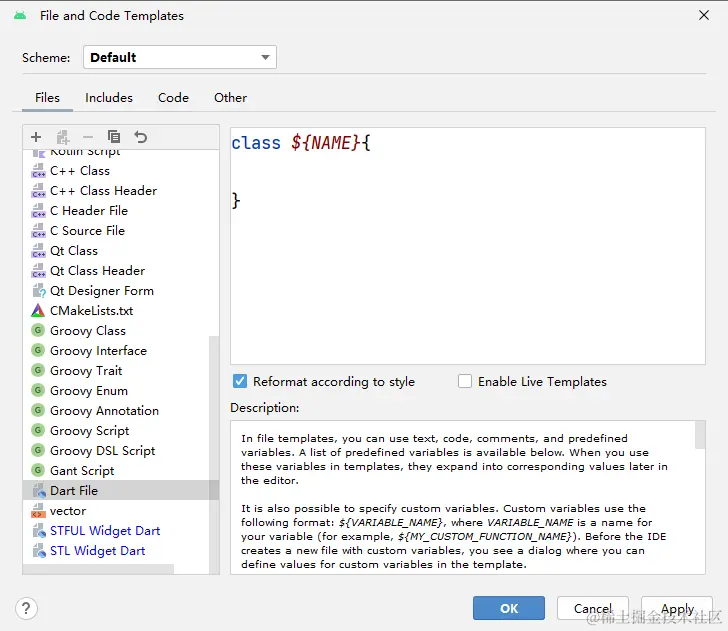Click the Gant Script green icon

coord(38,470)
